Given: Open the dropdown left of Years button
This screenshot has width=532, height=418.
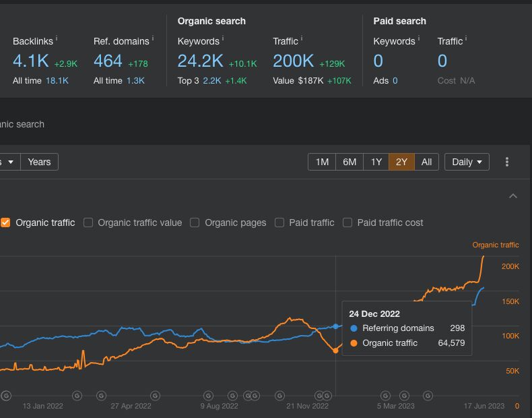Looking at the screenshot, I should click(8, 162).
